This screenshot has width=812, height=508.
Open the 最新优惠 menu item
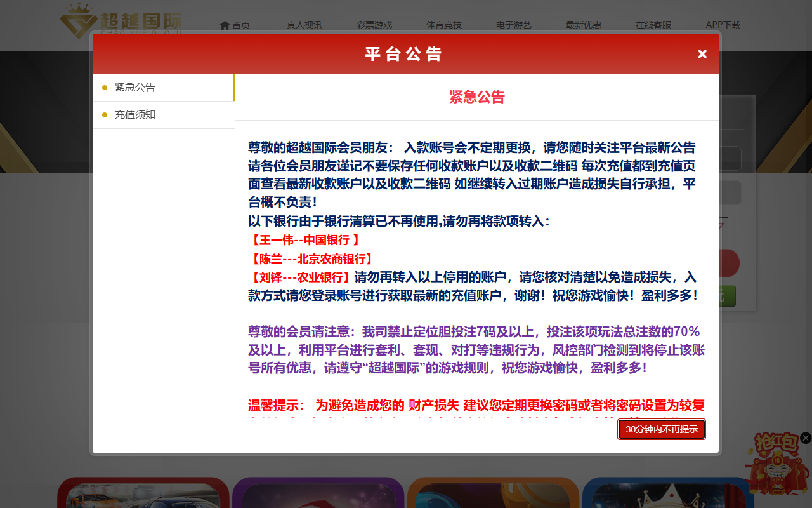click(x=584, y=25)
